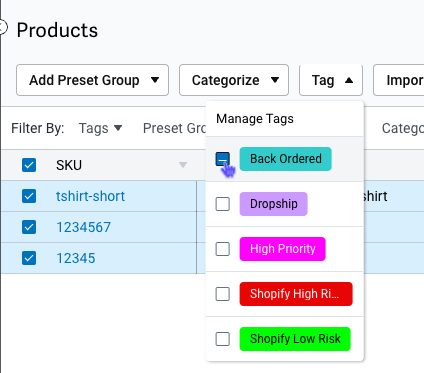The width and height of the screenshot is (424, 373).
Task: Select the Shopify High Risk red tag
Action: (296, 294)
